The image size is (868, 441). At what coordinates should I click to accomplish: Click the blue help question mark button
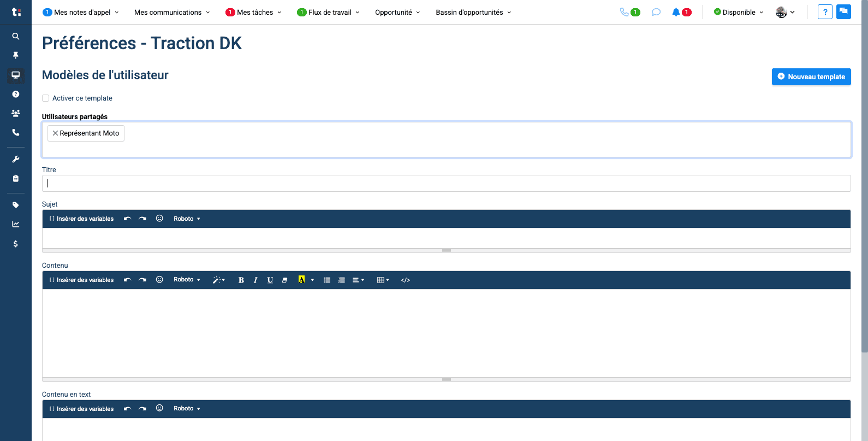coord(825,12)
